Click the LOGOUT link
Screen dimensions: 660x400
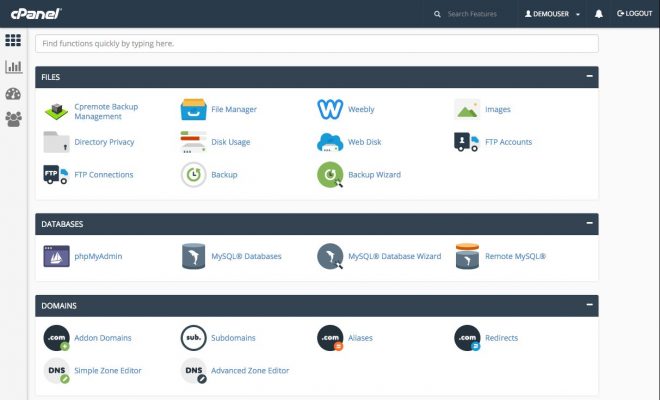pyautogui.click(x=634, y=13)
